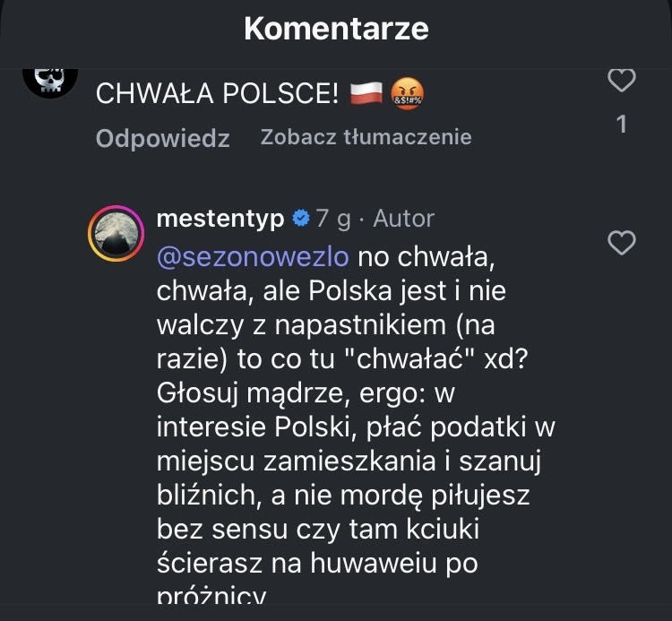Screen dimensions: 672x621
Task: Open mestentyp's story ring avatar
Action: coord(116,234)
